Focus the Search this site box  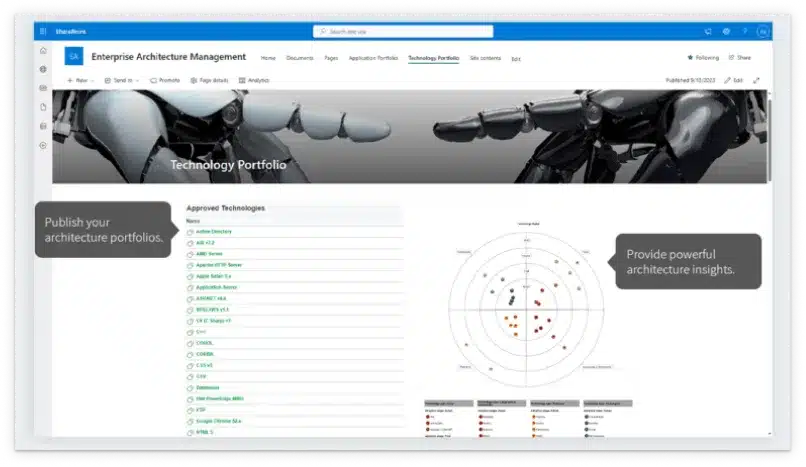pos(403,31)
